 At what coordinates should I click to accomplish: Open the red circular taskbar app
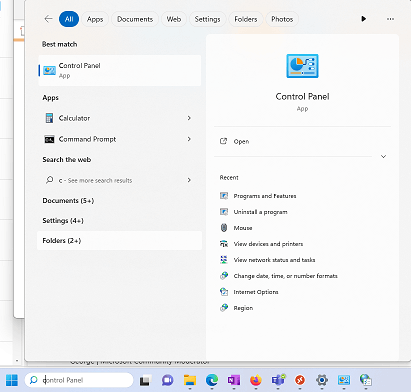[300, 380]
